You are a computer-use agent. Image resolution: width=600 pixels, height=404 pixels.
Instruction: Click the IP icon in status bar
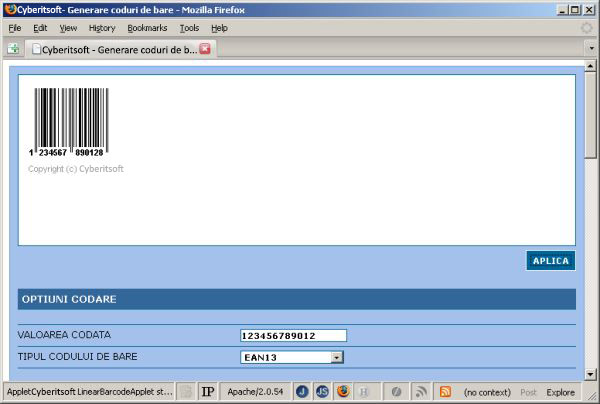point(208,392)
